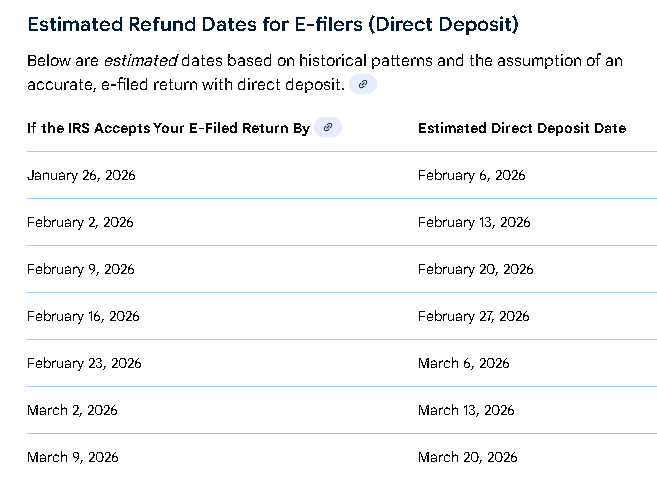Click the link icon after the intro paragraph
This screenshot has width=657, height=491.
[363, 85]
